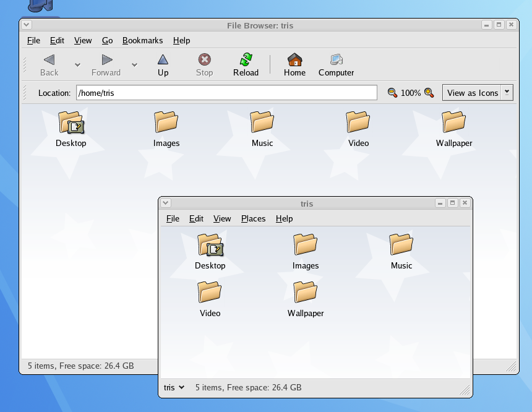
Task: Click tris window status '5 items, Free space: 26.4 GB'
Action: point(248,388)
